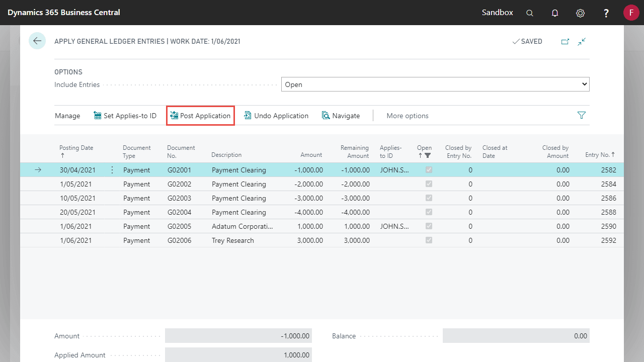This screenshot has width=644, height=362.
Task: Open Closed at Date column header
Action: [x=495, y=151]
